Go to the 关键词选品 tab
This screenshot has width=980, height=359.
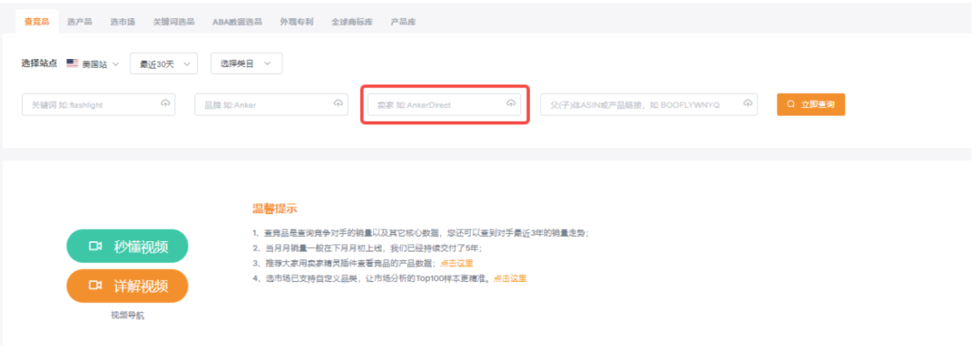click(173, 22)
